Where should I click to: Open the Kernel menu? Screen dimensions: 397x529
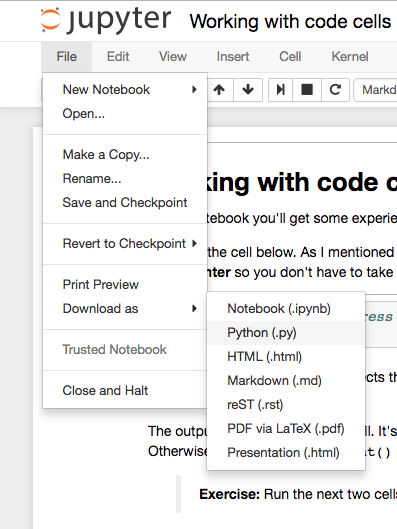point(350,56)
